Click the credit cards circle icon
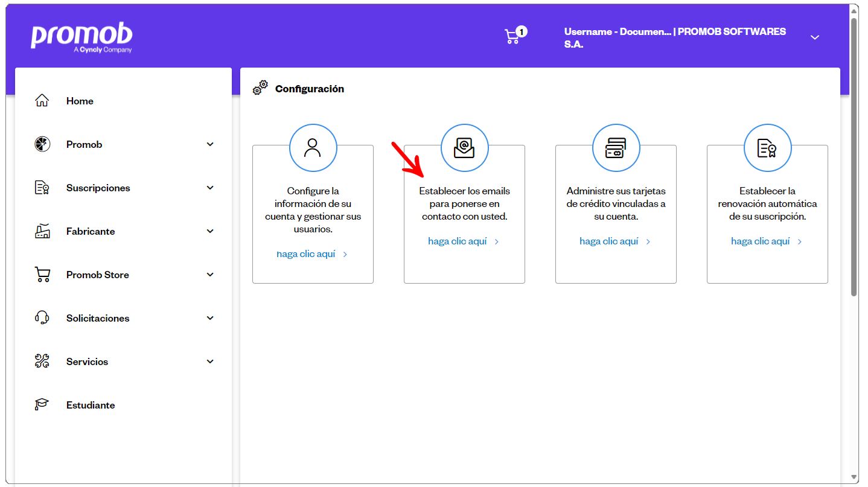Image resolution: width=868 pixels, height=487 pixels. 616,147
